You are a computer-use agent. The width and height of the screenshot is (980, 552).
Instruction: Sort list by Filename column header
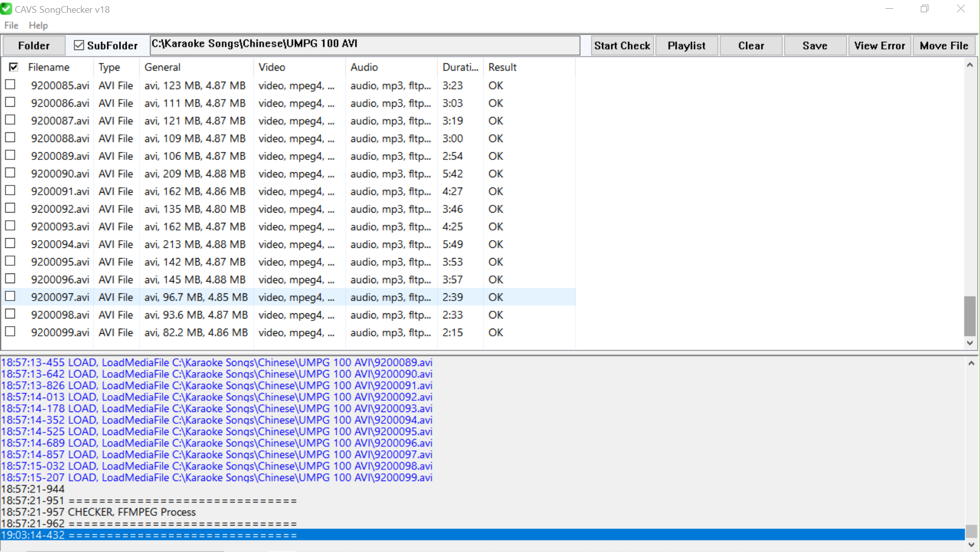coord(49,67)
